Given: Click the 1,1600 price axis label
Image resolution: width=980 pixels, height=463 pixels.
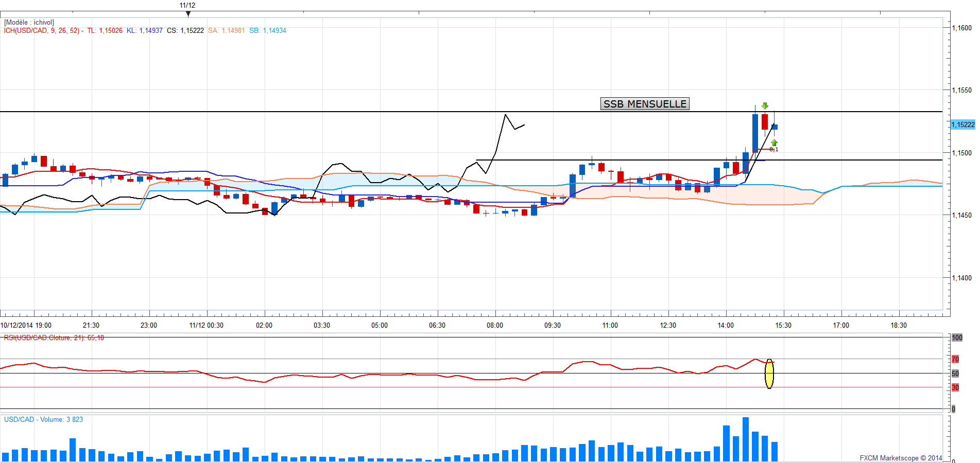Looking at the screenshot, I should tap(962, 28).
